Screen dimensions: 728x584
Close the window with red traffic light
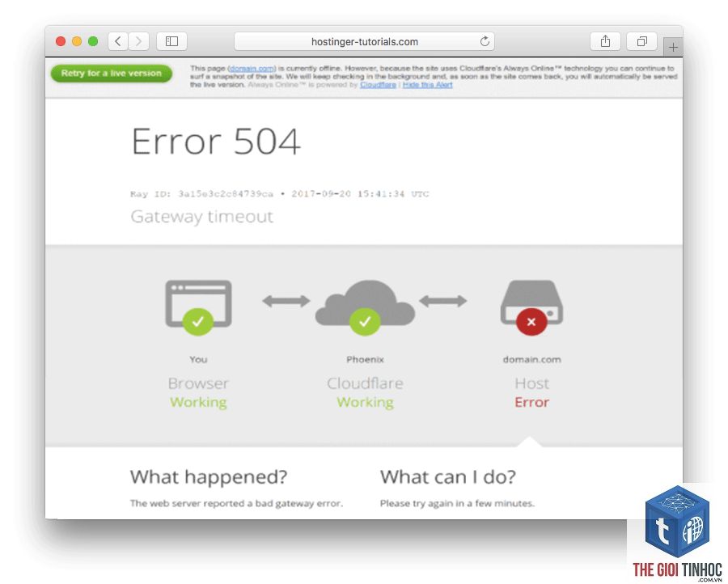61,41
